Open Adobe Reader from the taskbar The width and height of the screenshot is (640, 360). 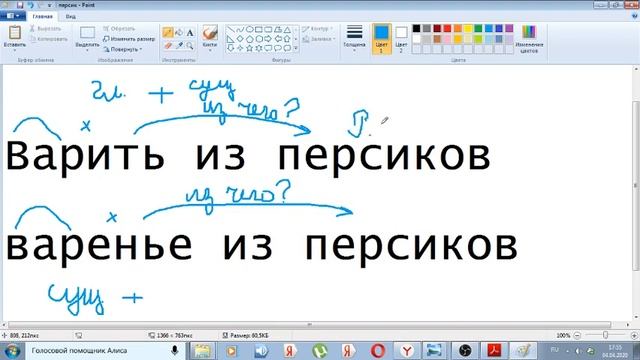[x=494, y=351]
